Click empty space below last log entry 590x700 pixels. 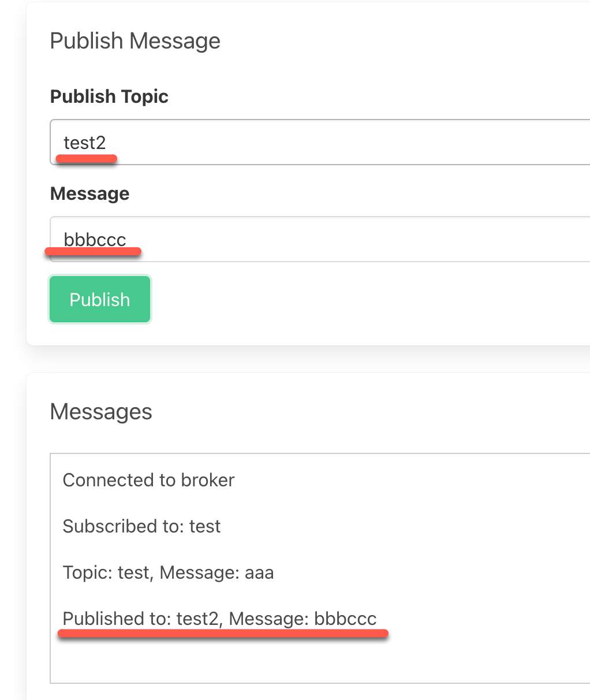[x=289, y=661]
